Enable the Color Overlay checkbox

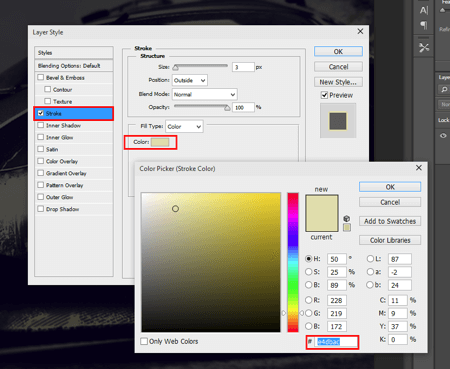coord(41,161)
